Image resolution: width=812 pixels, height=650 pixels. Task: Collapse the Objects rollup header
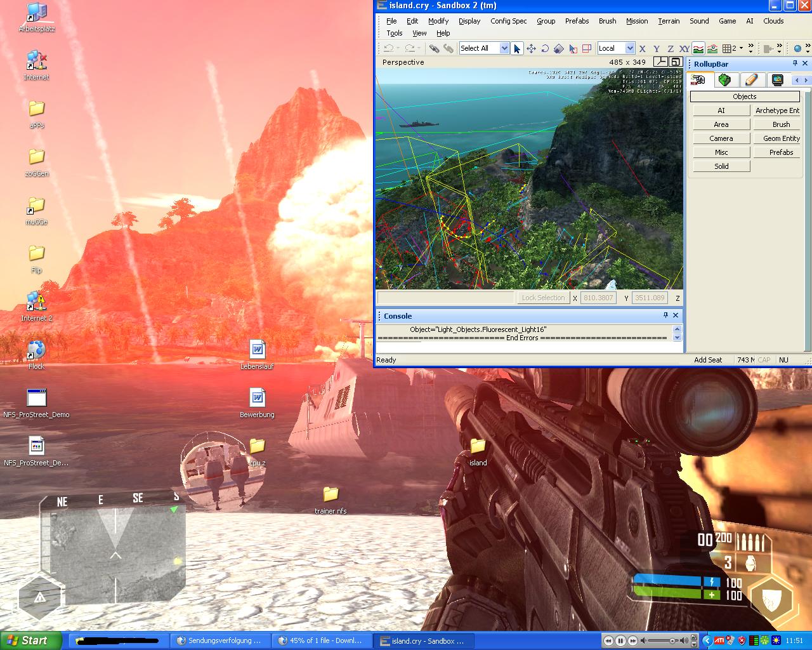pyautogui.click(x=745, y=96)
